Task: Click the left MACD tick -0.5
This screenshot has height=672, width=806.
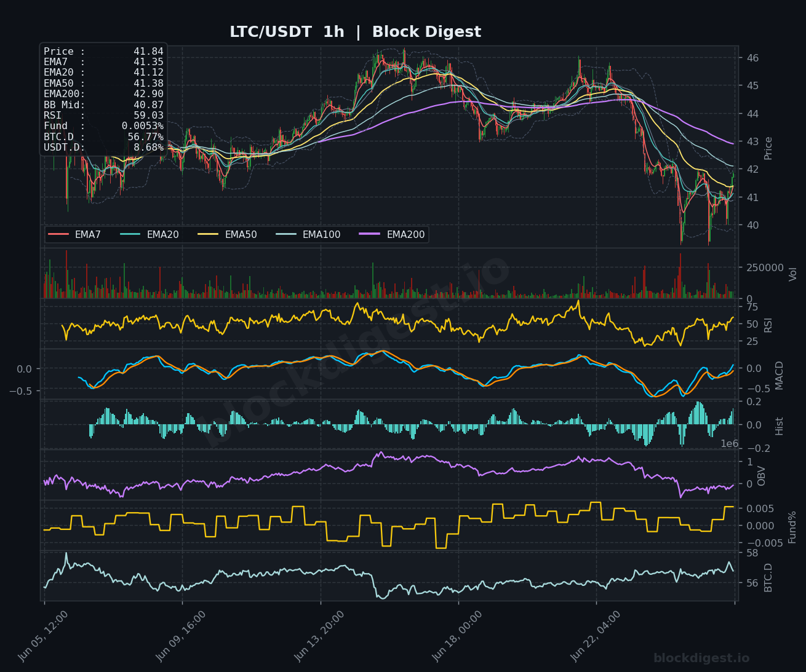Action: (21, 390)
